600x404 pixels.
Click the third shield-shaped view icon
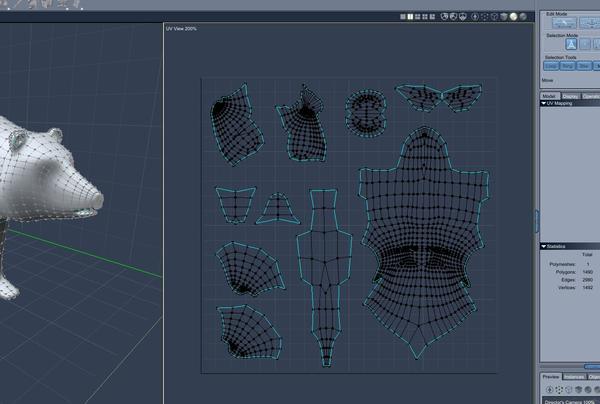(463, 17)
